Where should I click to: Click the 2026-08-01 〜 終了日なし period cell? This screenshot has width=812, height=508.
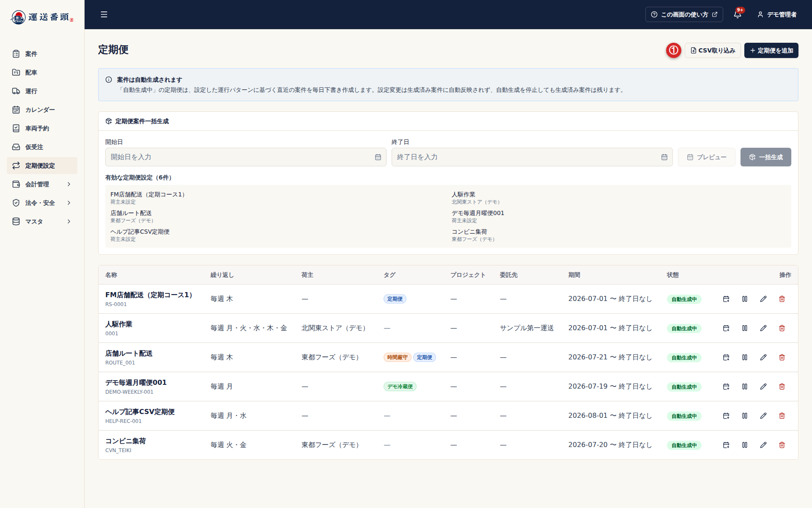pyautogui.click(x=610, y=416)
